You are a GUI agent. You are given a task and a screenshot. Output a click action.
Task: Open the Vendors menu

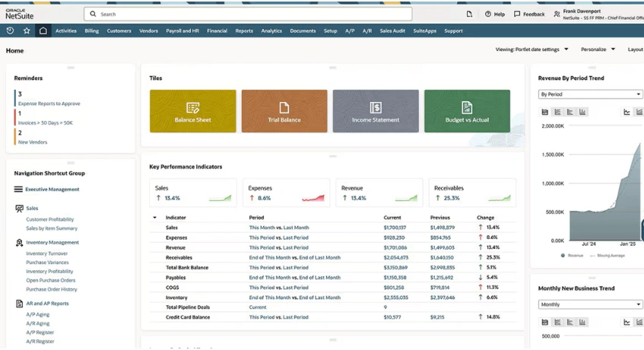click(149, 30)
